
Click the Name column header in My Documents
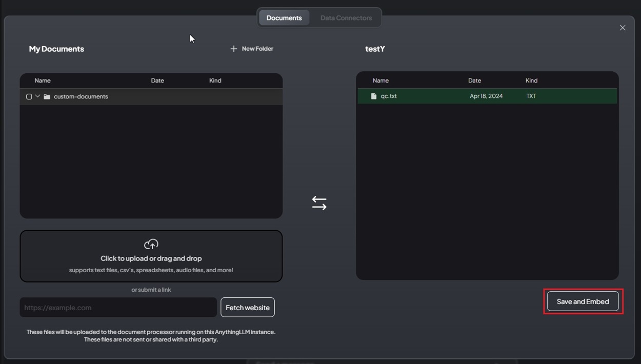point(42,80)
